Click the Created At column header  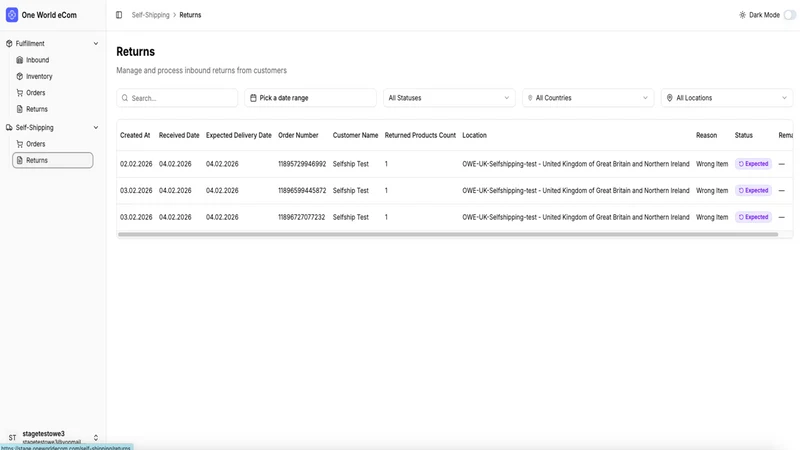click(135, 135)
